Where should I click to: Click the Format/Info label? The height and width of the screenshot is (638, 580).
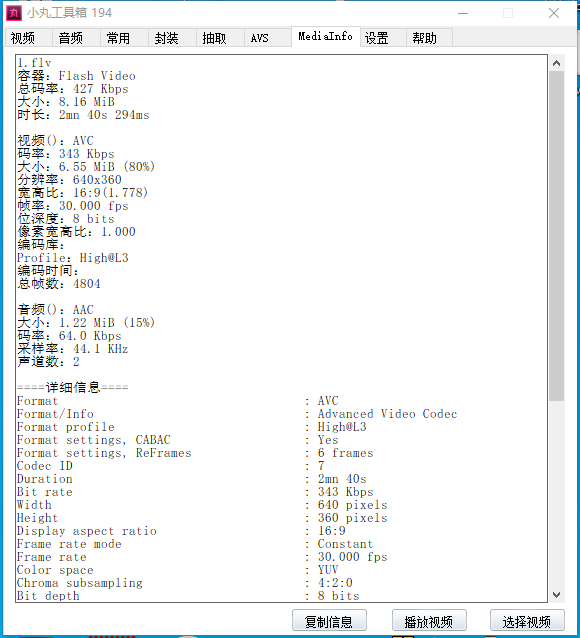[x=55, y=414]
